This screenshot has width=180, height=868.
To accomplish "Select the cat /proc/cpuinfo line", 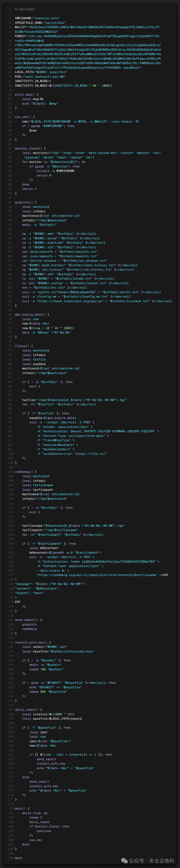I will (x=60, y=251).
